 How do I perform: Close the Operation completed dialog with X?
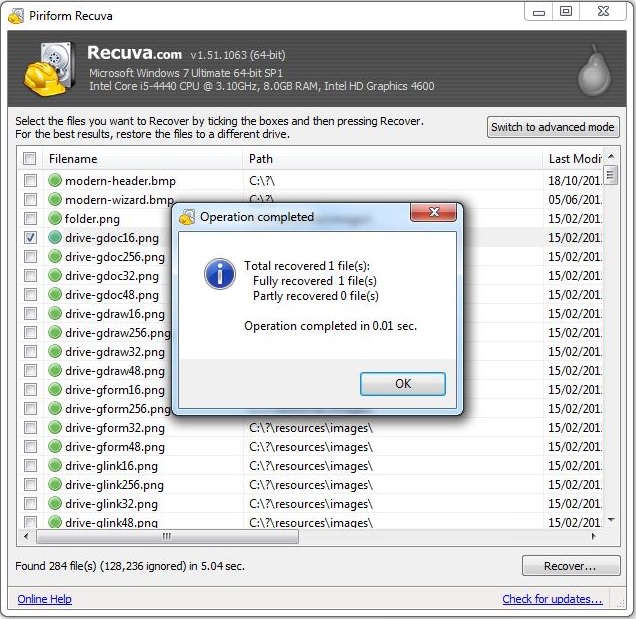[434, 212]
